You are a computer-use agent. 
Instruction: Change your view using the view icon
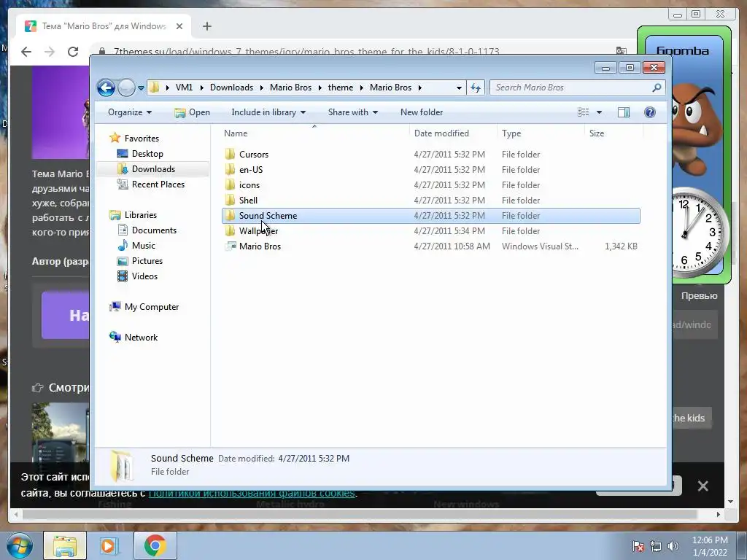tap(583, 112)
